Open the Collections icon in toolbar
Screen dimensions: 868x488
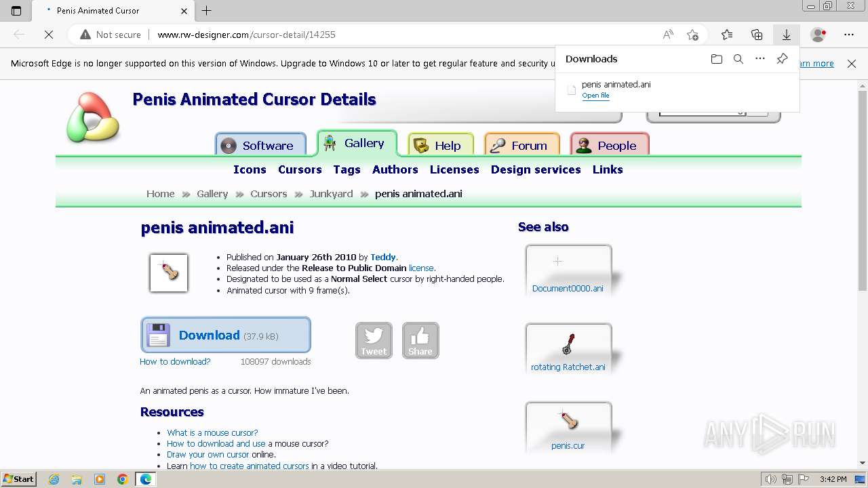coord(757,35)
